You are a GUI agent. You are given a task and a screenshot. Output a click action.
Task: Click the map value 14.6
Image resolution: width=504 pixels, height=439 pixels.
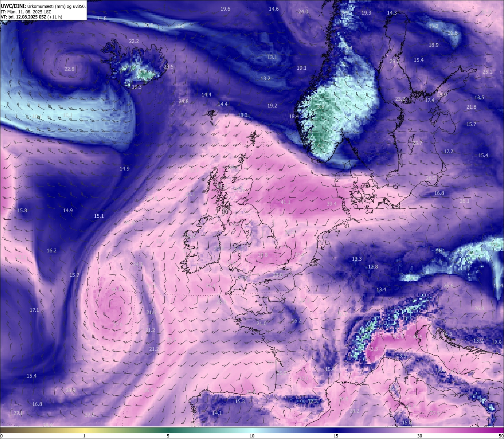(274, 9)
